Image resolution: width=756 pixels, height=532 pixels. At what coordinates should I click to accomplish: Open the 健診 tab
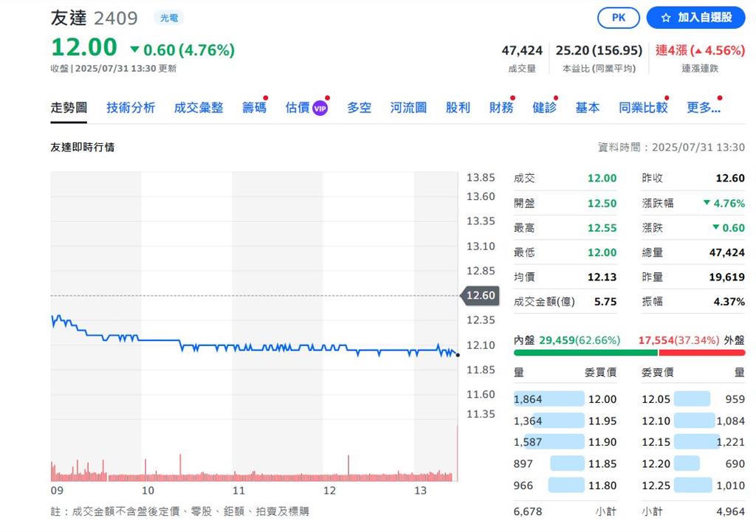pyautogui.click(x=544, y=108)
